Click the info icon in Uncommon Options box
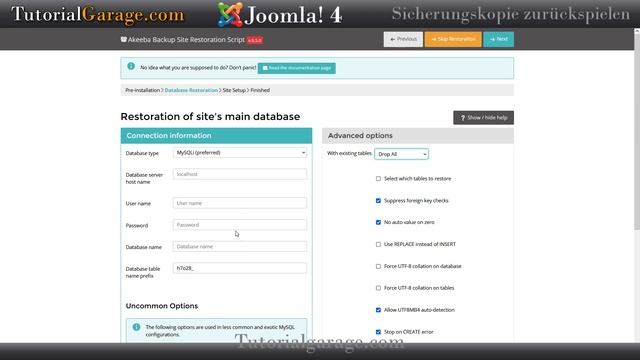This screenshot has height=360, width=640. coord(136,327)
